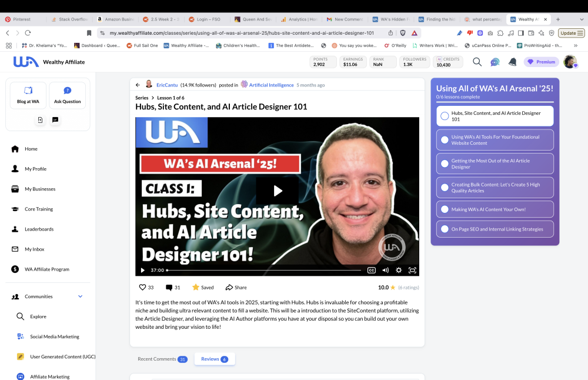The width and height of the screenshot is (588, 380).
Task: Open a new browser tab
Action: coord(558,19)
